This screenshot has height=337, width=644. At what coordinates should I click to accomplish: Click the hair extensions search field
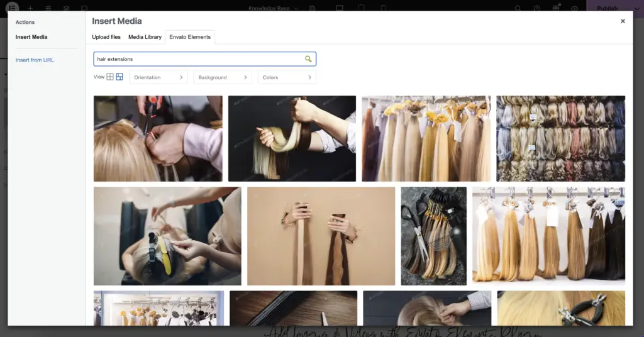tap(198, 59)
